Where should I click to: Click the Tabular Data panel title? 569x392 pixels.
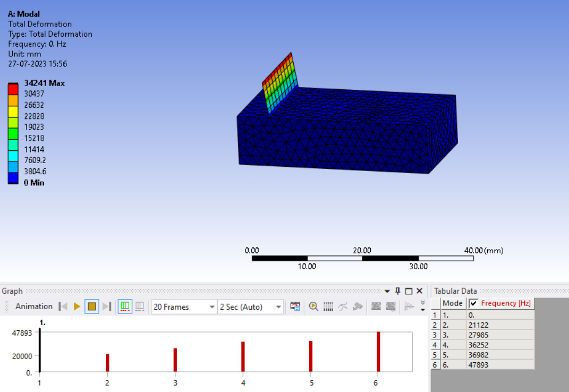tap(455, 291)
